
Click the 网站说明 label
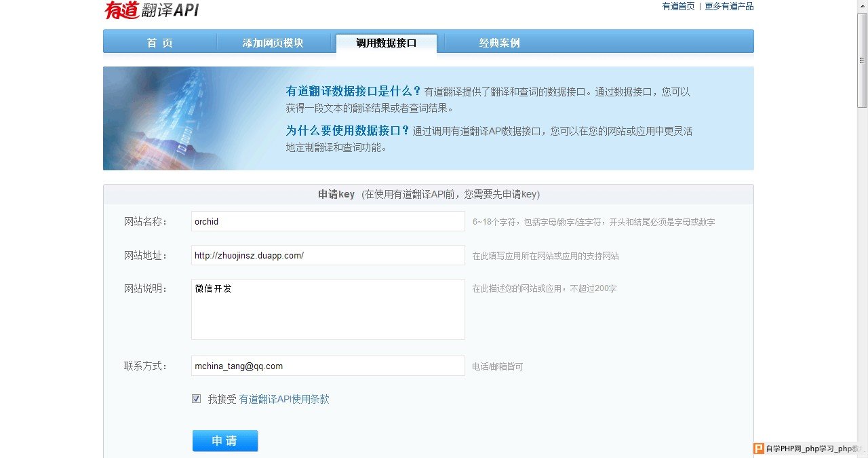tap(145, 288)
